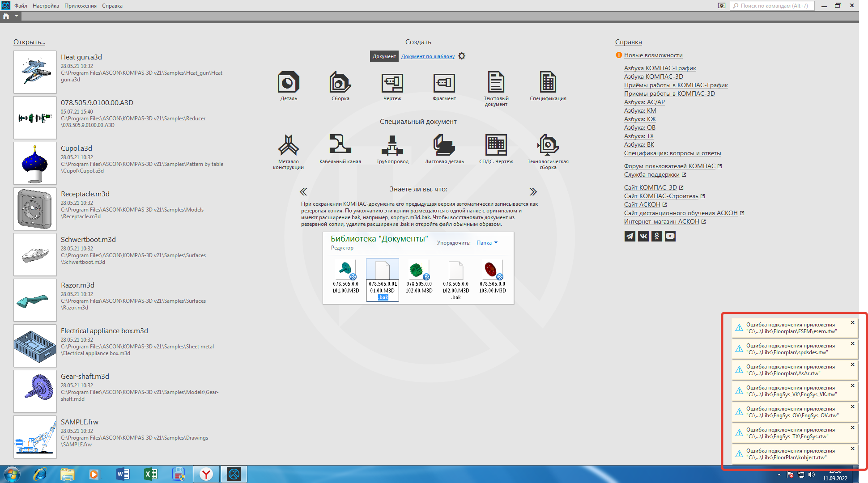Open ASCON VK page icon
The height and width of the screenshot is (483, 868).
point(643,236)
